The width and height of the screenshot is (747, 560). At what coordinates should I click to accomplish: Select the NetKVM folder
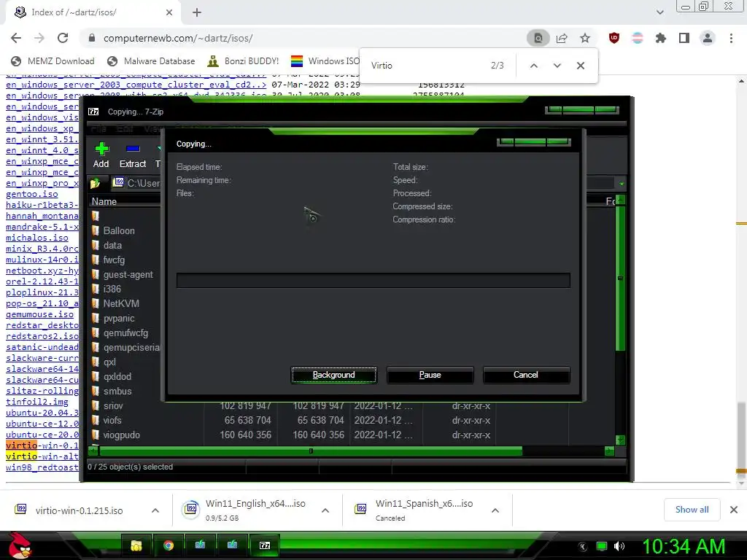coord(121,304)
